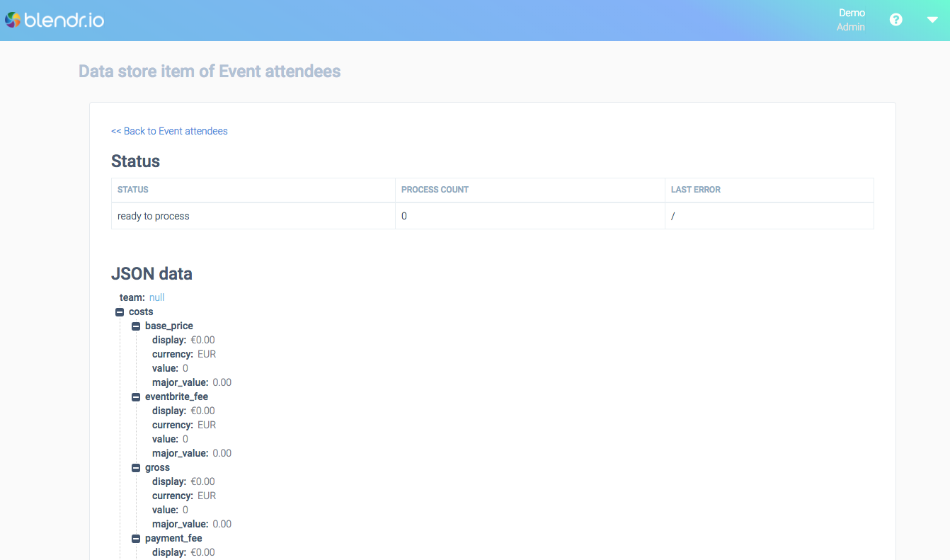Select gross currency EUR value
The width and height of the screenshot is (950, 560).
click(x=207, y=496)
